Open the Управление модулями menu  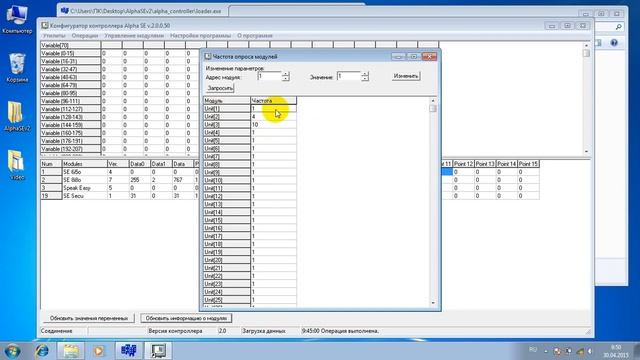[x=134, y=36]
